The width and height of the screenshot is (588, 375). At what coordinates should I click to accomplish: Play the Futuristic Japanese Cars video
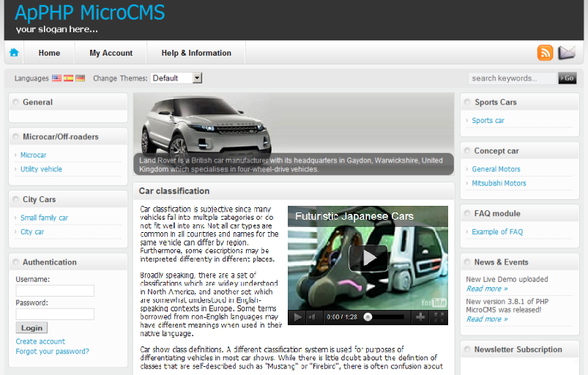click(x=368, y=258)
